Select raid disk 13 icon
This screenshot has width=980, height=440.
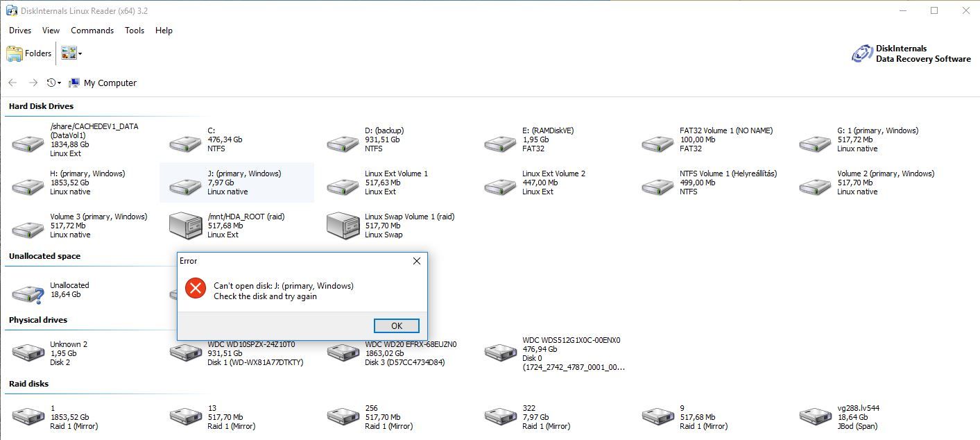click(185, 416)
